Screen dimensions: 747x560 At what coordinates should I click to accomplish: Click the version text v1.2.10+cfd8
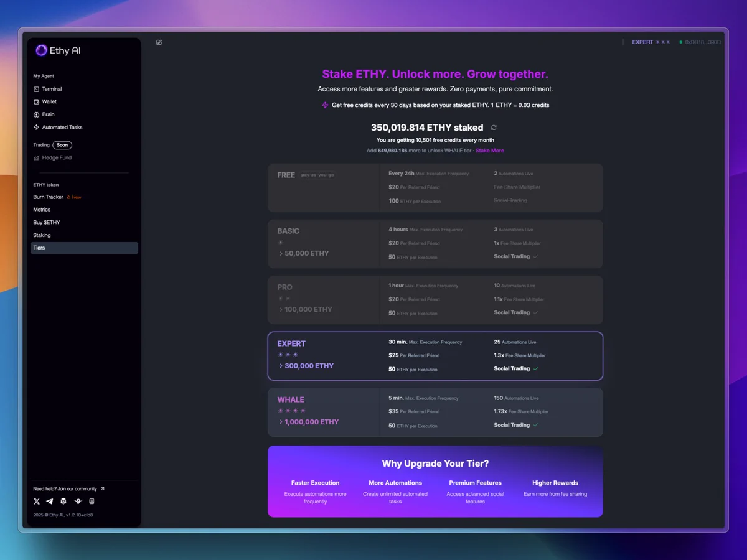(79, 515)
